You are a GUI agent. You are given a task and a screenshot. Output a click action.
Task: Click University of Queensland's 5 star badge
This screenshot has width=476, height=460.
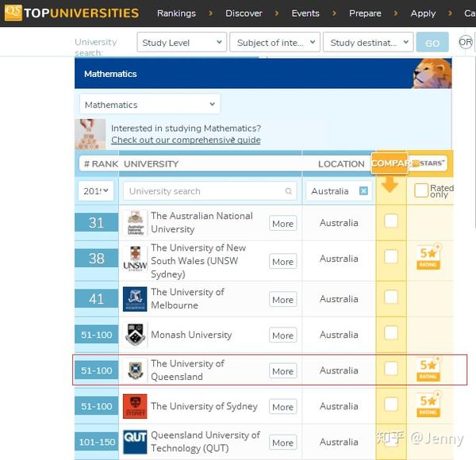point(428,369)
